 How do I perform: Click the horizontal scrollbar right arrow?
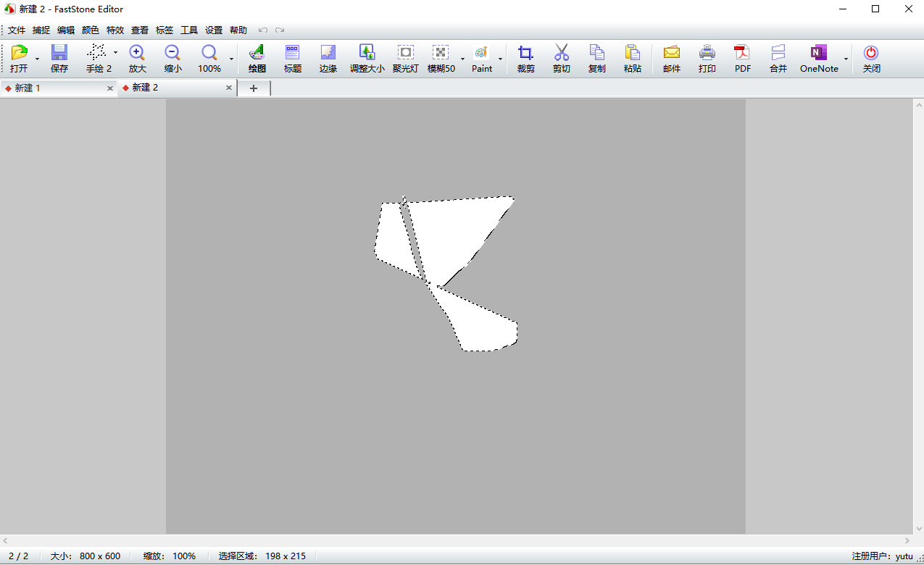point(907,540)
